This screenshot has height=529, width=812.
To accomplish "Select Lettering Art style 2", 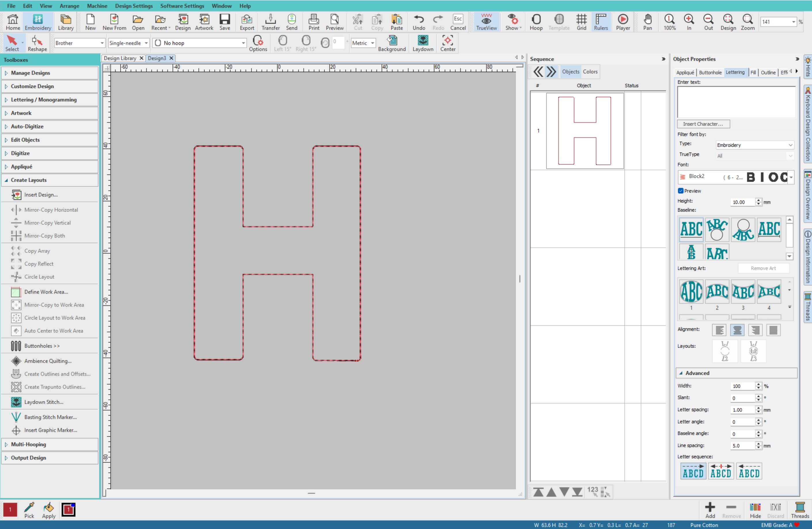I will [717, 292].
